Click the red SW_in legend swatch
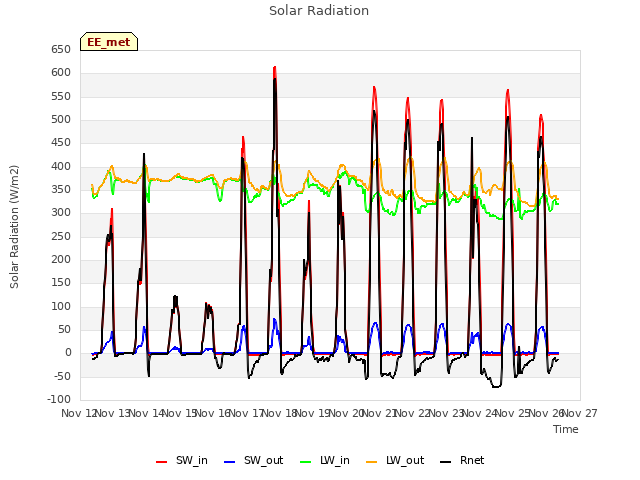This screenshot has height=480, width=640. click(162, 462)
